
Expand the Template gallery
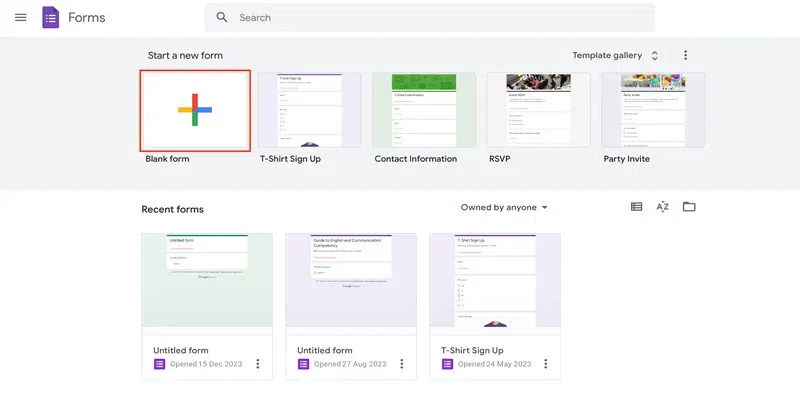(615, 55)
